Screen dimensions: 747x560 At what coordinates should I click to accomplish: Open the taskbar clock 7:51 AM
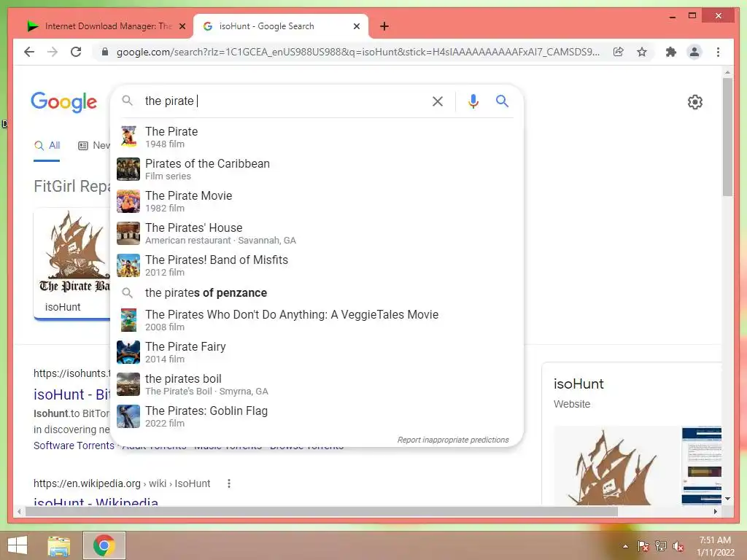pyautogui.click(x=715, y=545)
